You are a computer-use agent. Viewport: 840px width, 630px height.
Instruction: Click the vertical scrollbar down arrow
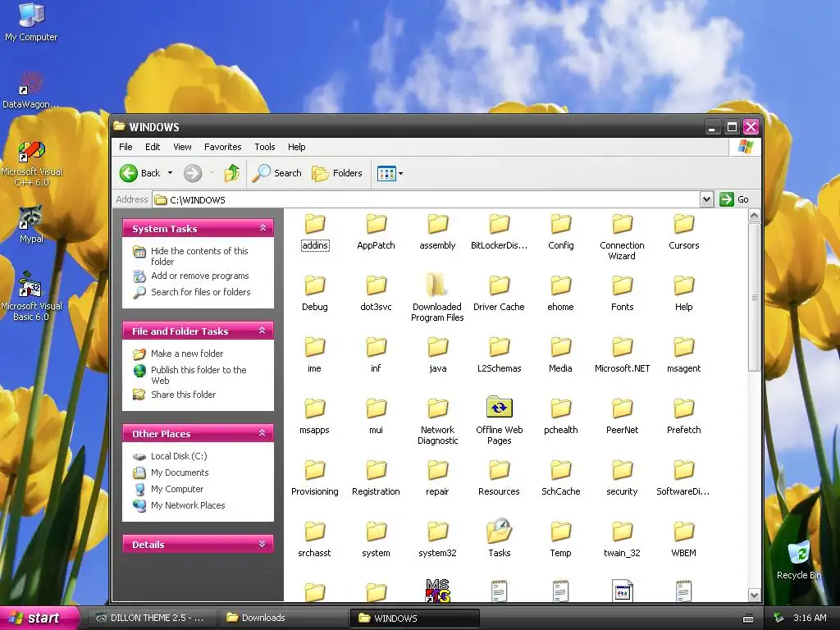pyautogui.click(x=755, y=595)
